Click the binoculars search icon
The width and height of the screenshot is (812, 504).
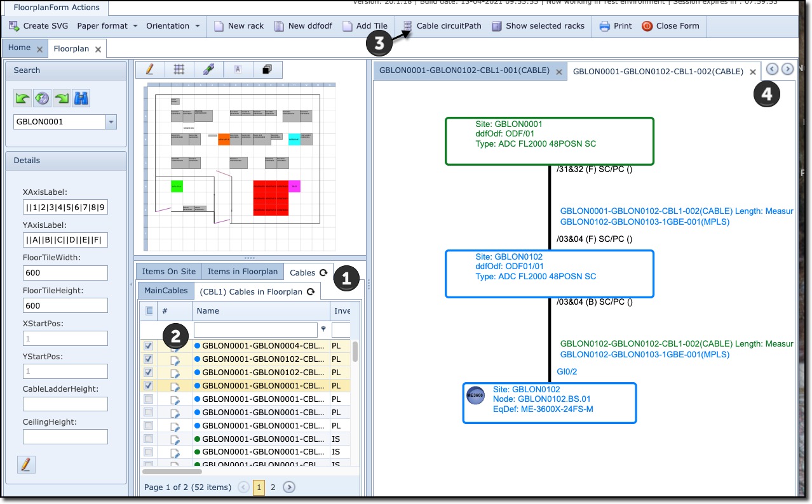(81, 98)
